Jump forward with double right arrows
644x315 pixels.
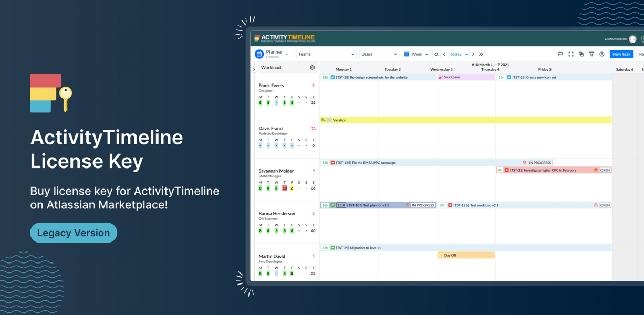481,54
